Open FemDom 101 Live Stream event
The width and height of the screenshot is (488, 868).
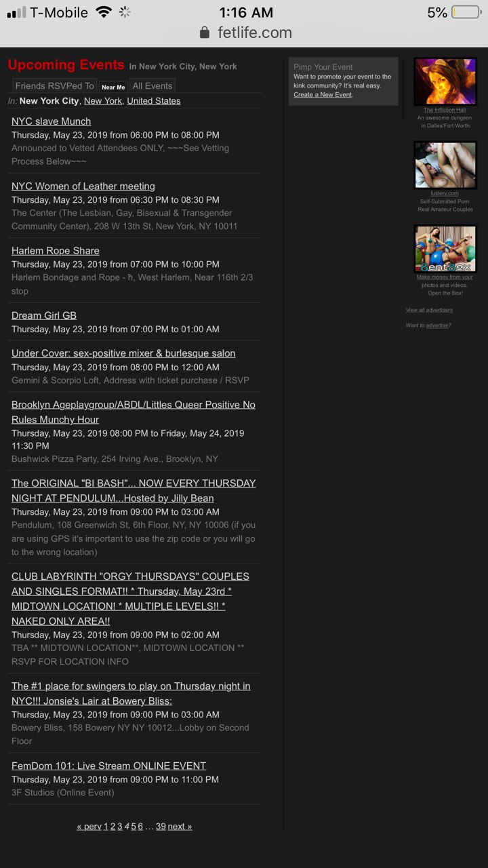(x=109, y=766)
